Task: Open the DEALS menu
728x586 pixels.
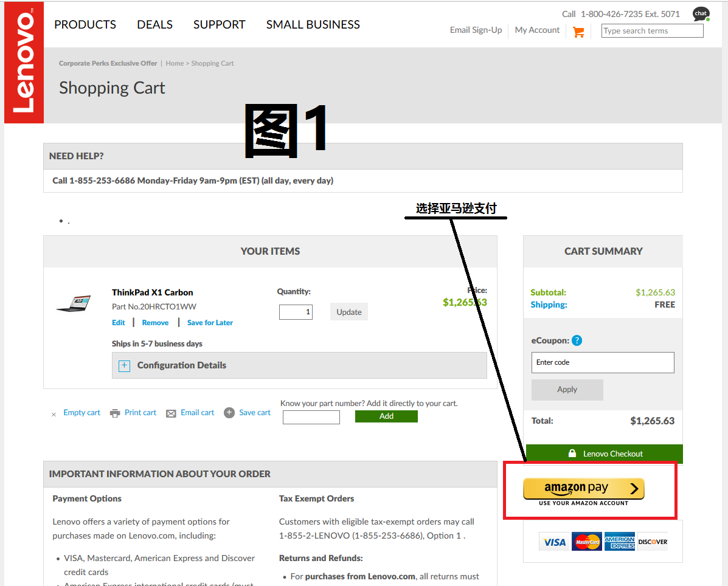Action: (154, 25)
